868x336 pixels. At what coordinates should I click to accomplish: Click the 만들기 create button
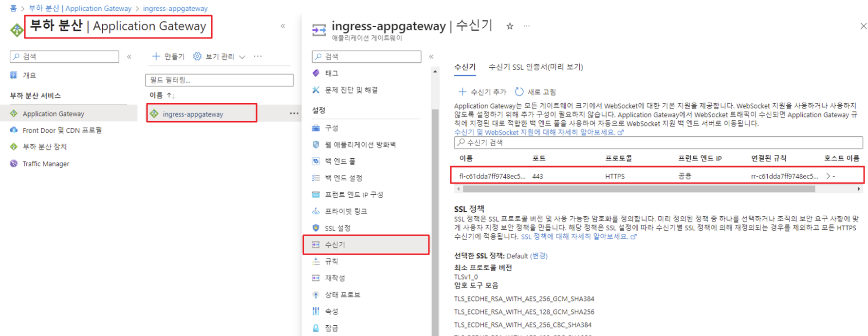(168, 56)
